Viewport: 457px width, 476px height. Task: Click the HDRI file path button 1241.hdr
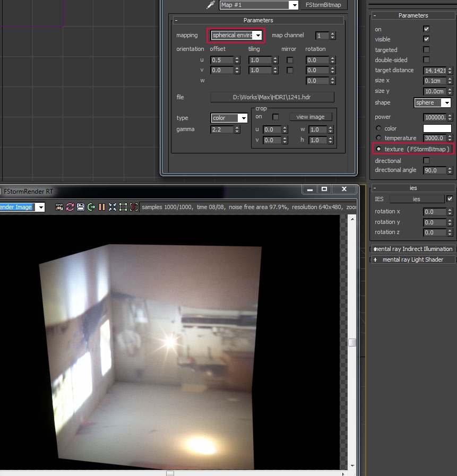(x=272, y=97)
